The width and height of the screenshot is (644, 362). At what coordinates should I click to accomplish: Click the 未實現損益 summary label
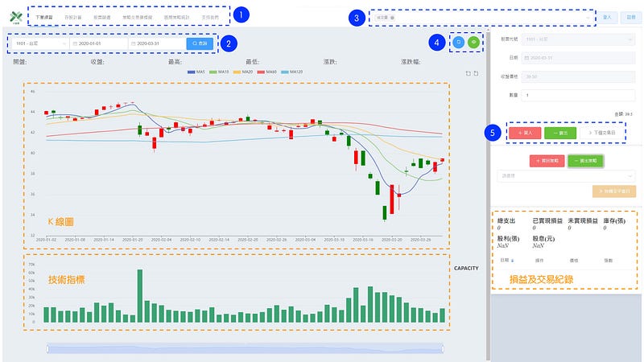point(583,220)
